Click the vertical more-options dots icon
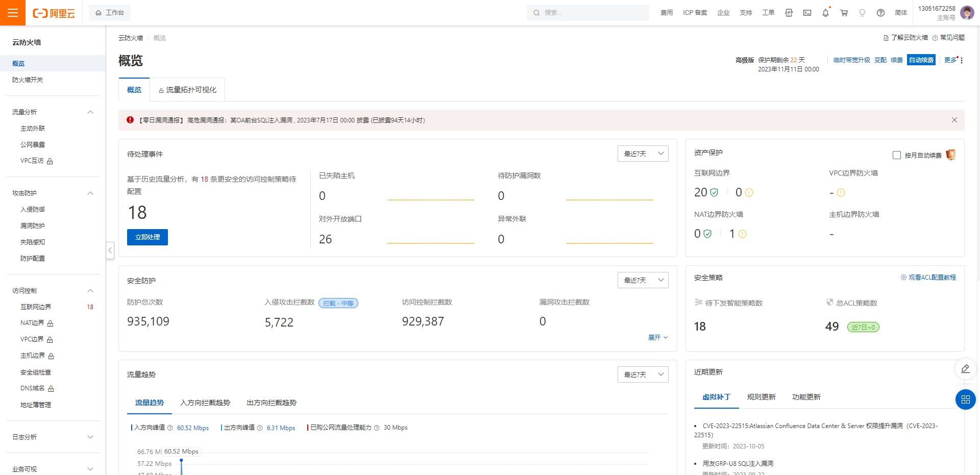Image resolution: width=980 pixels, height=475 pixels. tap(962, 60)
